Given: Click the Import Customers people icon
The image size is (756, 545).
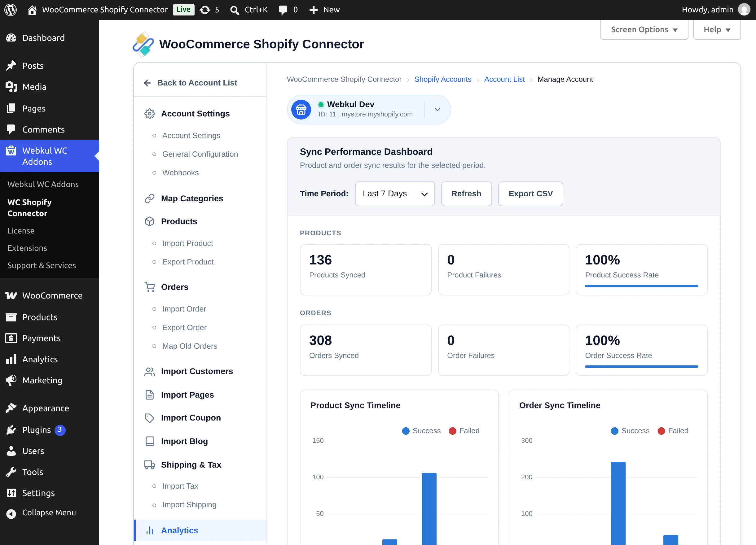Looking at the screenshot, I should (149, 372).
